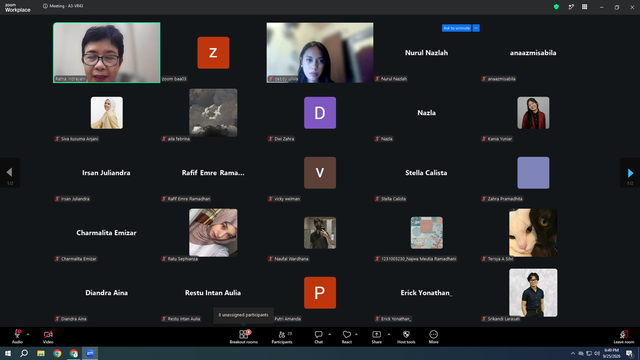This screenshot has width=640, height=360.
Task: Select the cat profile picture of Tersya A Sihri
Action: point(533,233)
